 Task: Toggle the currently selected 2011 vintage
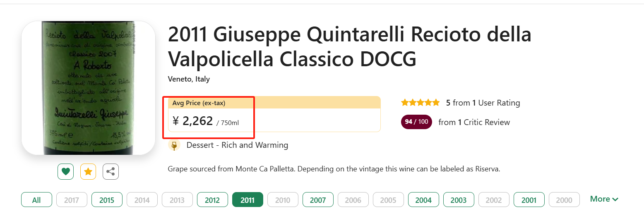pos(248,200)
